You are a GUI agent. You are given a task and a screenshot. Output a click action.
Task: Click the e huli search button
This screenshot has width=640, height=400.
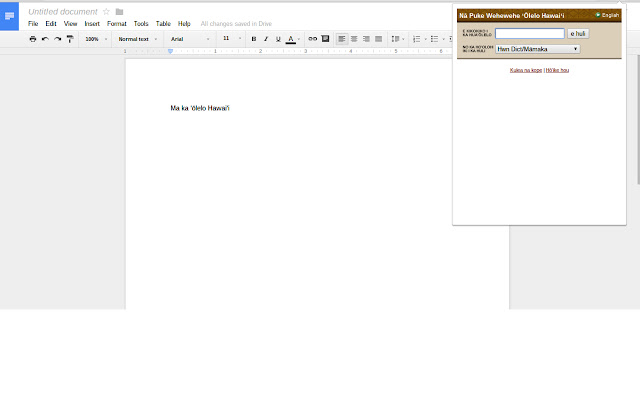[578, 33]
